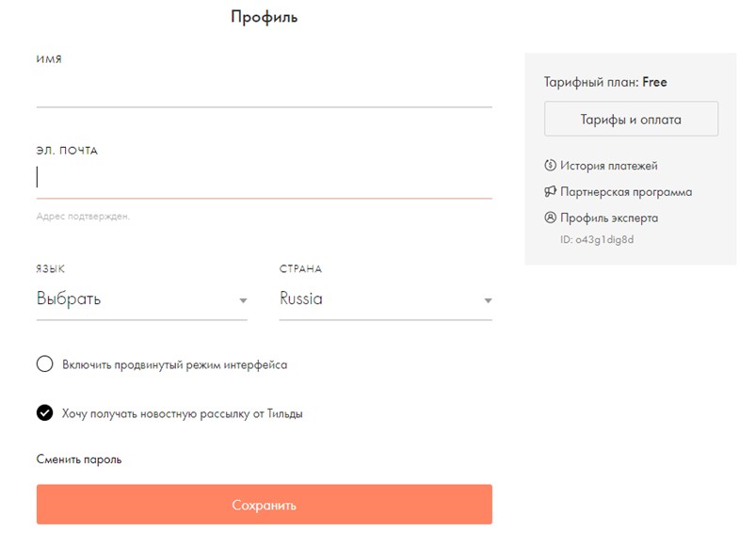Toggle the label Включить продвинутый режим интерфейса

click(174, 364)
